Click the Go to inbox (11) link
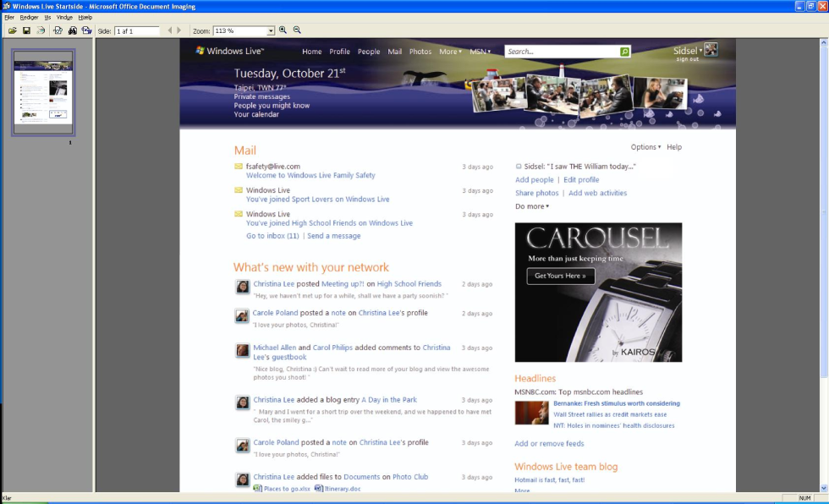 [x=272, y=236]
